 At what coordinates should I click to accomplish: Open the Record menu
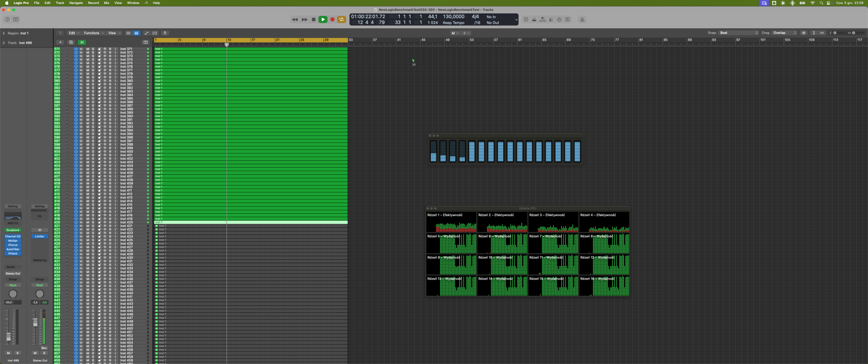coord(93,3)
